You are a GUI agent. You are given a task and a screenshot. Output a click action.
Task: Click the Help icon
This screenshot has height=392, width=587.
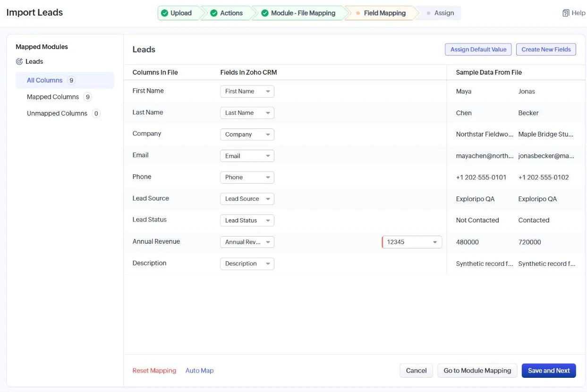566,13
